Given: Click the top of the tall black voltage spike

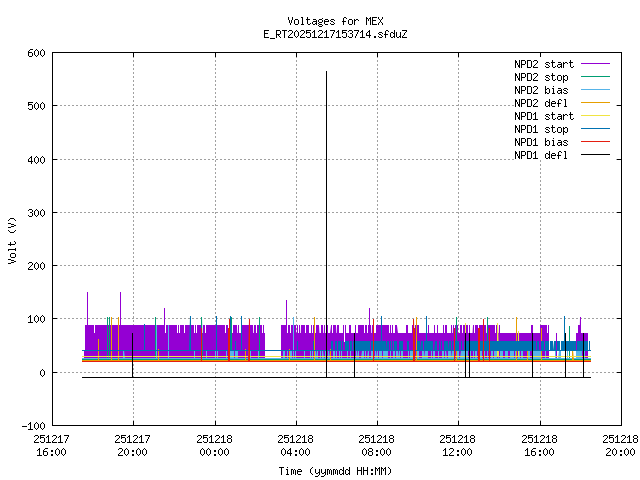Looking at the screenshot, I should tap(326, 72).
